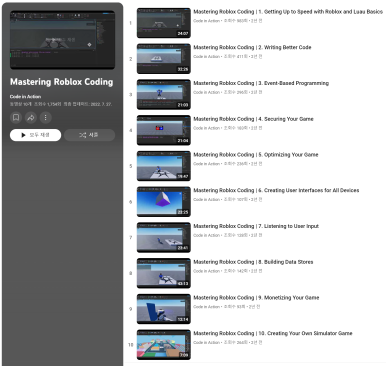The image size is (386, 366).
Task: Open title '5. Optimizing Your Game'
Action: (256, 155)
